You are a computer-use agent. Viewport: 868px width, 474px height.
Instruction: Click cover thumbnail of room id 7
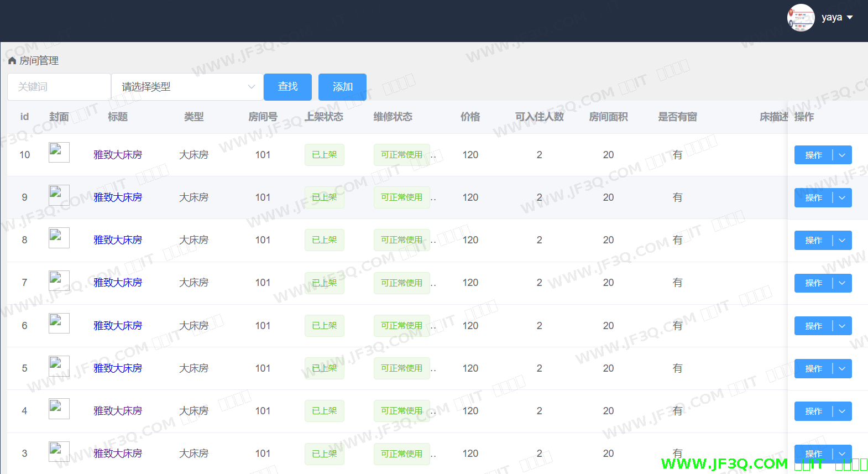tap(59, 280)
